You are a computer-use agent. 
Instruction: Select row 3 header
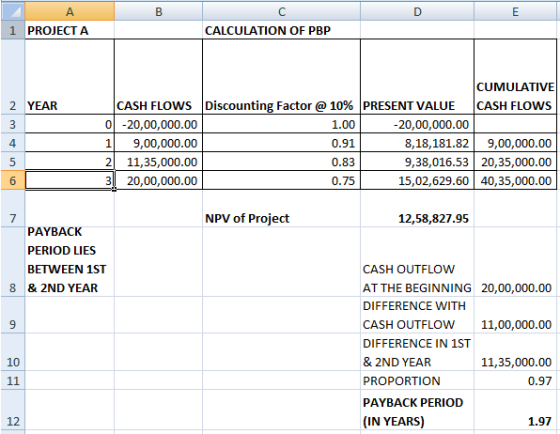click(12, 124)
